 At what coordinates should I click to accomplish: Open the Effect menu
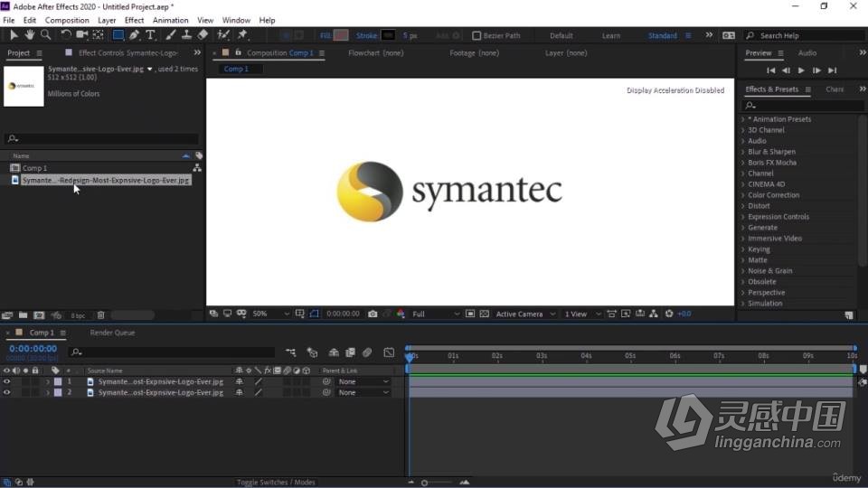[134, 21]
